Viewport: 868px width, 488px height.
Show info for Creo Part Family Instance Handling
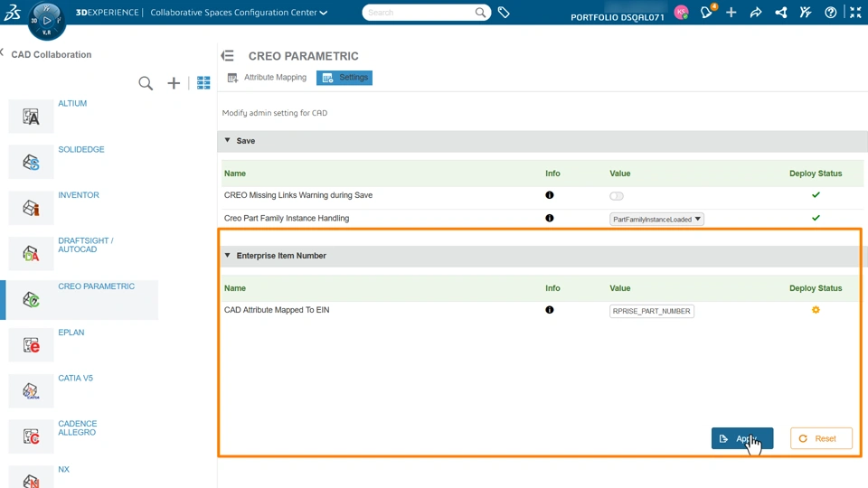pos(549,218)
